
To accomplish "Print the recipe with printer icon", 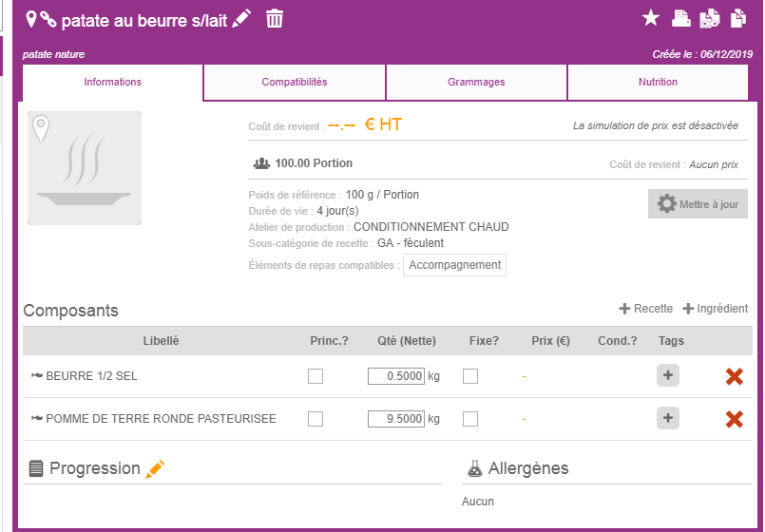I will pyautogui.click(x=680, y=19).
